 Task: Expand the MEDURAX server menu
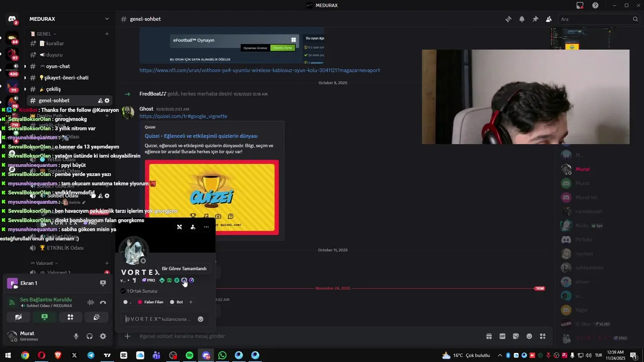[69, 19]
